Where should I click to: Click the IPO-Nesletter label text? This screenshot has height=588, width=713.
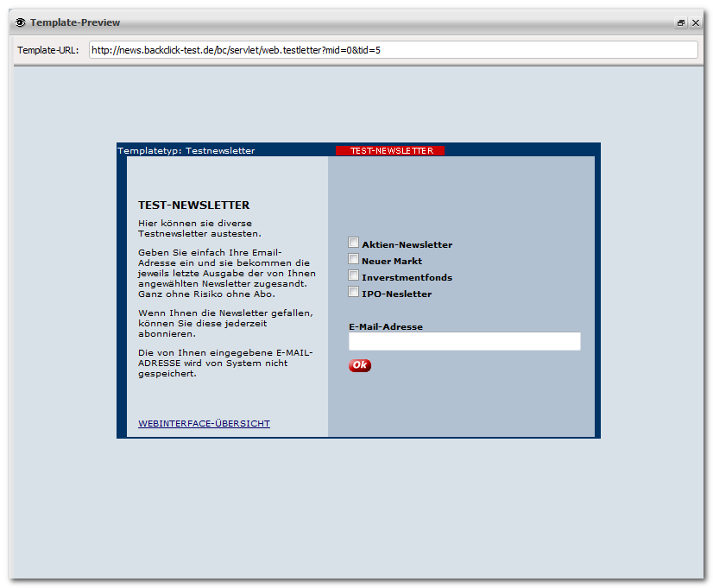[x=396, y=294]
